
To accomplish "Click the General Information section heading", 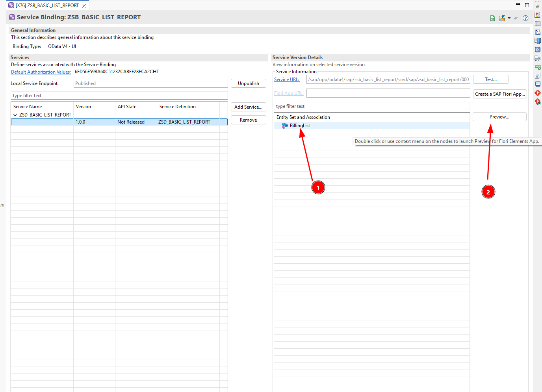I will (x=33, y=30).
